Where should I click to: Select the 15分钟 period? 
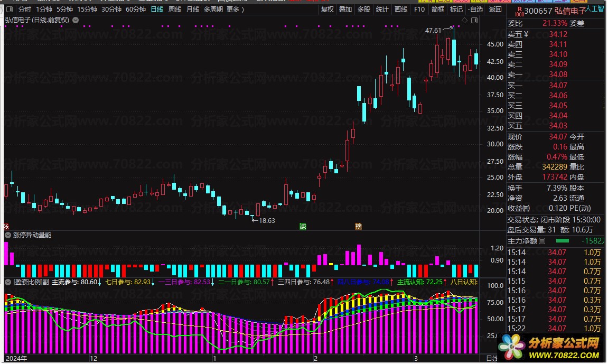(87, 10)
